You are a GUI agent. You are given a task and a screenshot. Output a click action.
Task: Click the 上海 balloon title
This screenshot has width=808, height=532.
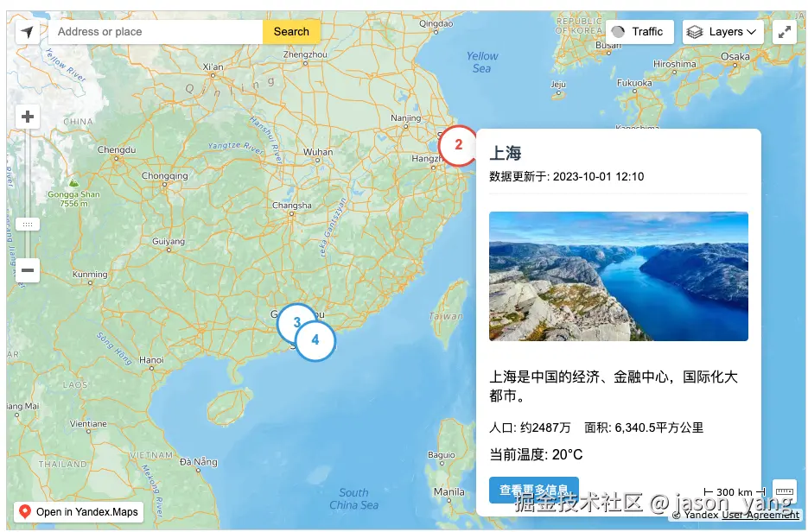505,153
